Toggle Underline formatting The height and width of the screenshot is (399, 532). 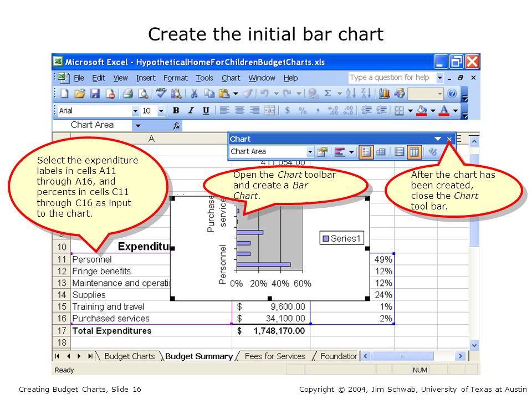point(206,110)
